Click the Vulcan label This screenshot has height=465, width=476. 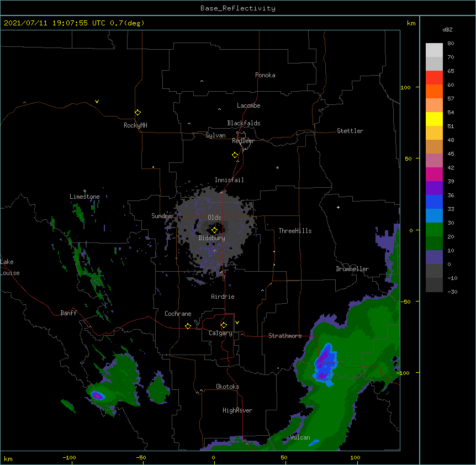pos(300,437)
